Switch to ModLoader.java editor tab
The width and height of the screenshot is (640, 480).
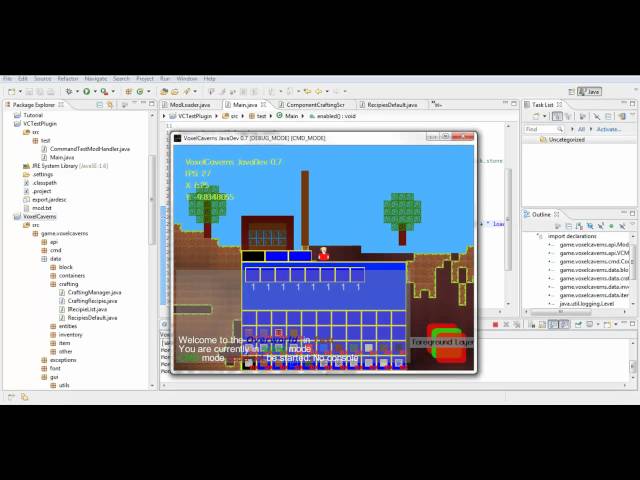pyautogui.click(x=190, y=105)
